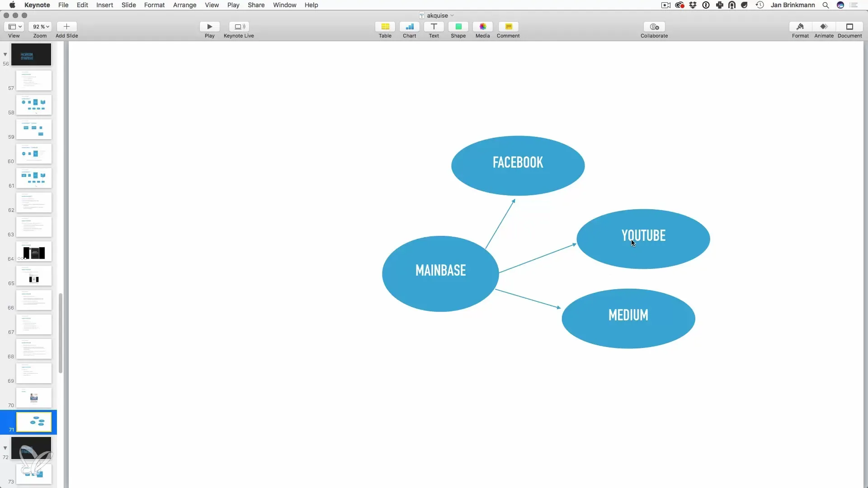Image resolution: width=868 pixels, height=488 pixels.
Task: Open Spotlight search in menu bar
Action: point(826,5)
